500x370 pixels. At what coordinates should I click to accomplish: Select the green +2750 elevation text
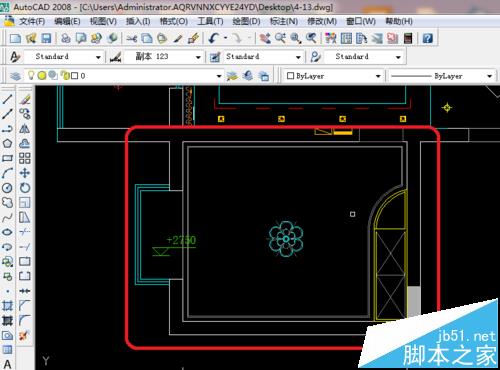181,240
